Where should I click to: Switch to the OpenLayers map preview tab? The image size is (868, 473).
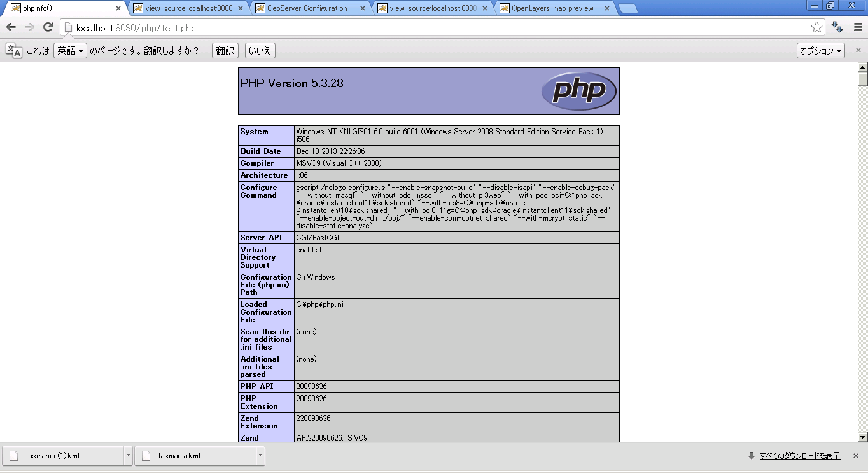(552, 8)
